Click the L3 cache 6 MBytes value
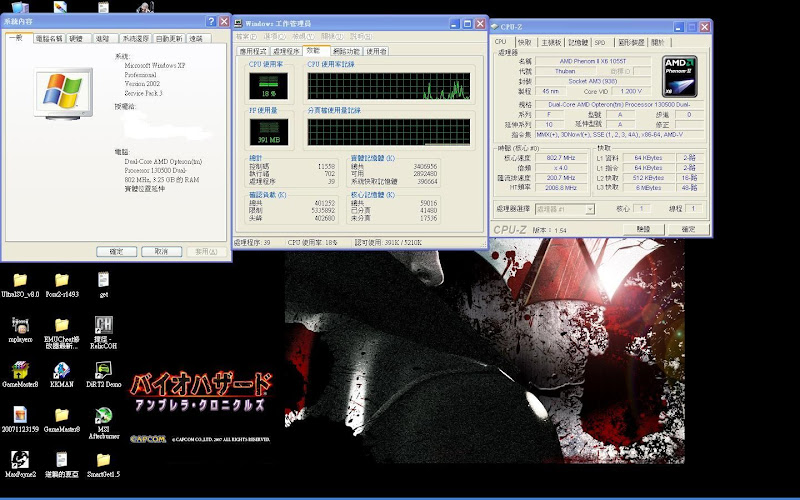The image size is (800, 500). [648, 188]
